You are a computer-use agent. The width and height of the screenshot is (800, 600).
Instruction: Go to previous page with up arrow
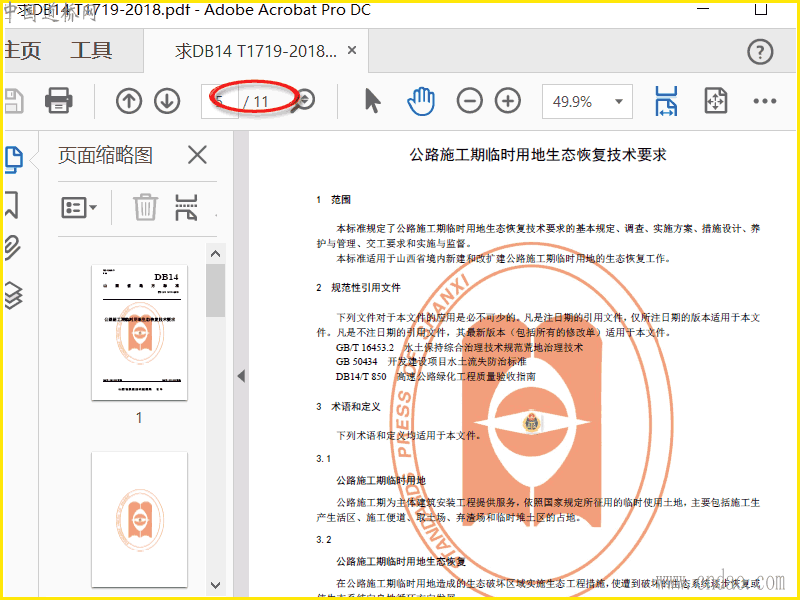(x=129, y=101)
